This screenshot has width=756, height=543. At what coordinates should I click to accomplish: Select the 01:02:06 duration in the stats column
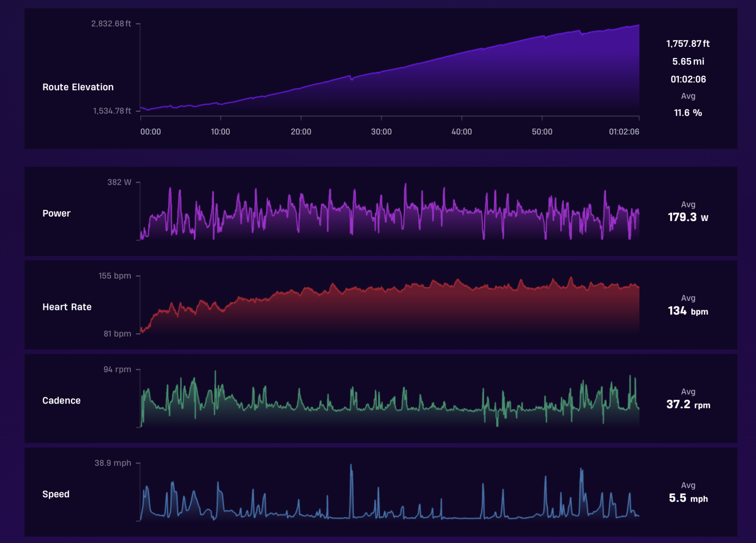pyautogui.click(x=688, y=80)
